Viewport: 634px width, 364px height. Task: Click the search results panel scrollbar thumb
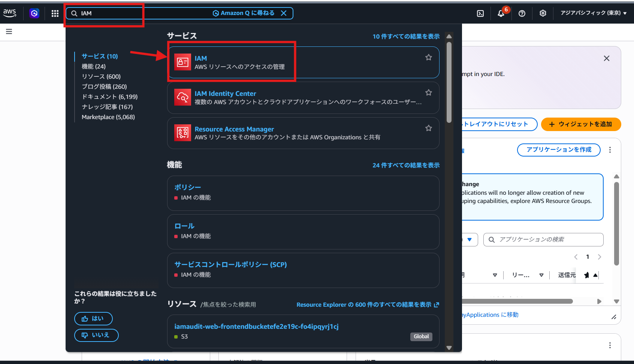449,82
